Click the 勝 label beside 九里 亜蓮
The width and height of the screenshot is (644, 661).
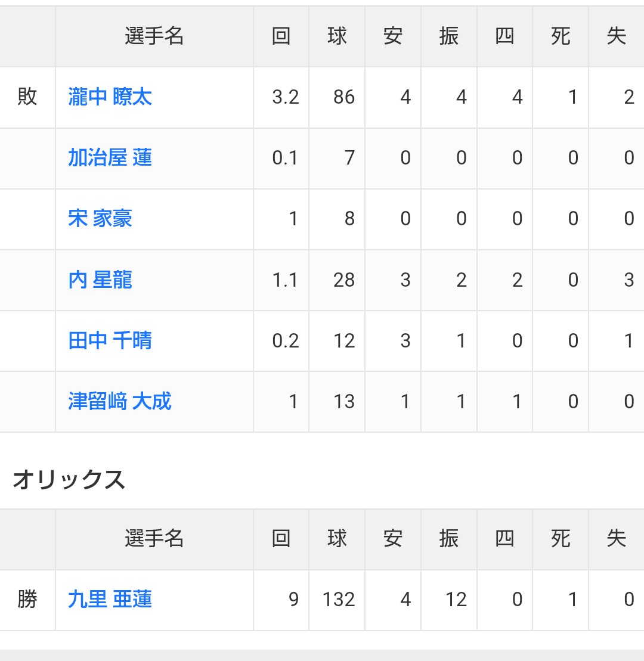click(x=27, y=600)
